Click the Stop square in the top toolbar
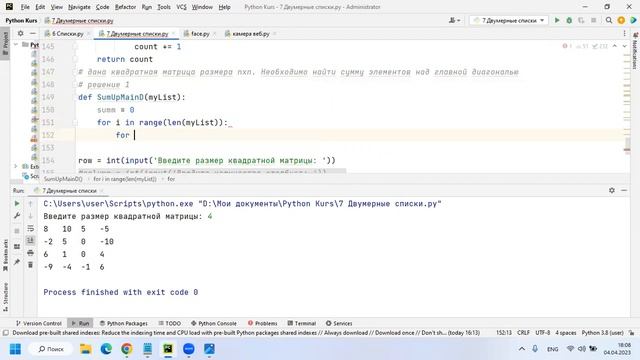 pyautogui.click(x=593, y=20)
